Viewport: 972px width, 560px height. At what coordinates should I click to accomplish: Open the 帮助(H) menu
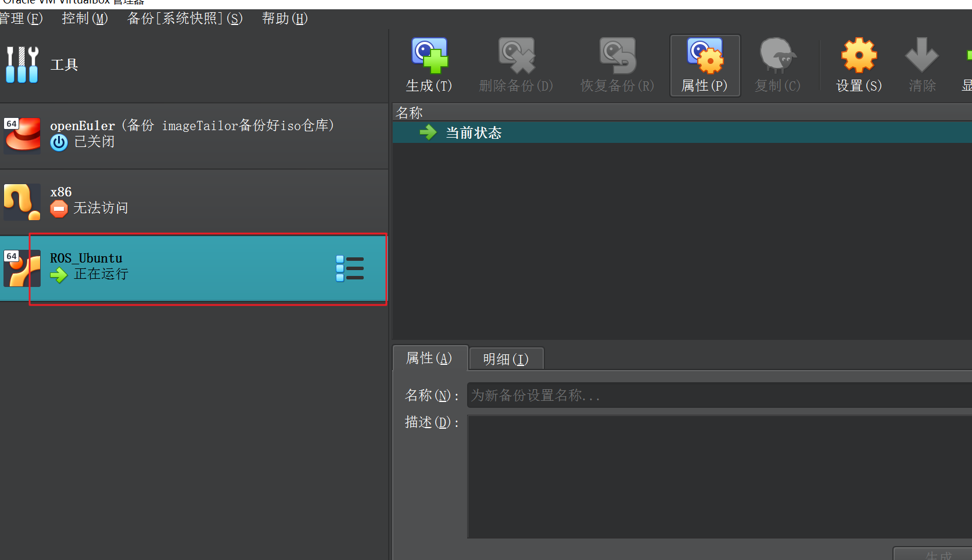[x=285, y=19]
